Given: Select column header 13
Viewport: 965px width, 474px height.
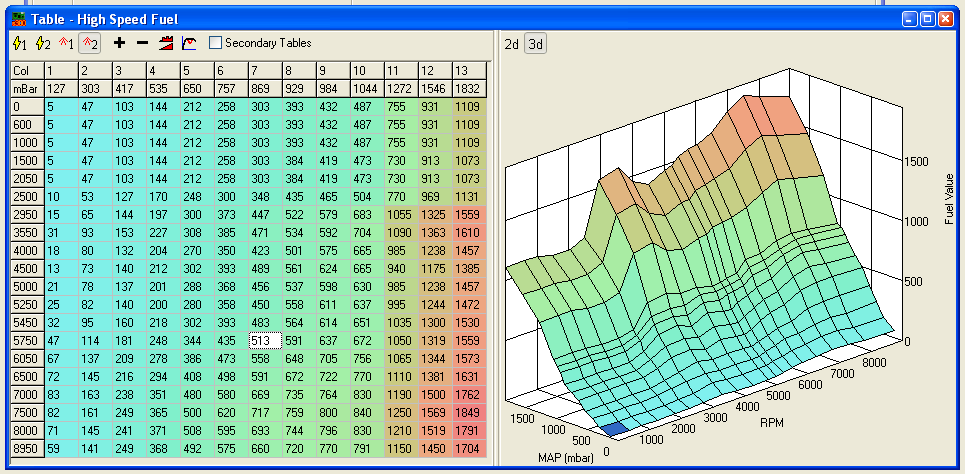Looking at the screenshot, I should click(x=470, y=70).
